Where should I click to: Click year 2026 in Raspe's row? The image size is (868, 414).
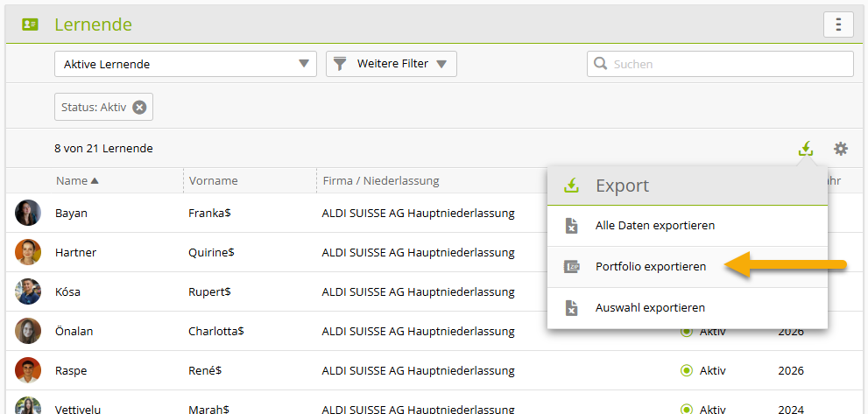click(791, 371)
